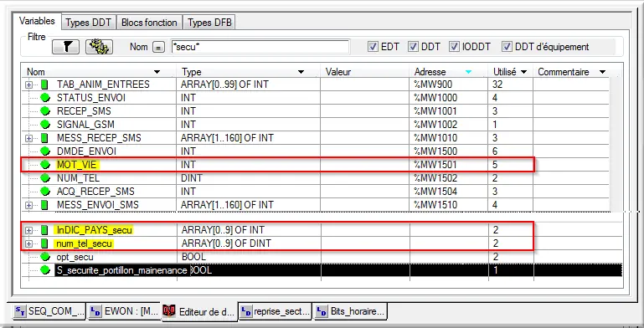Open the reprise_sect section tab
Viewport: 644px width, 328px height.
click(x=275, y=311)
